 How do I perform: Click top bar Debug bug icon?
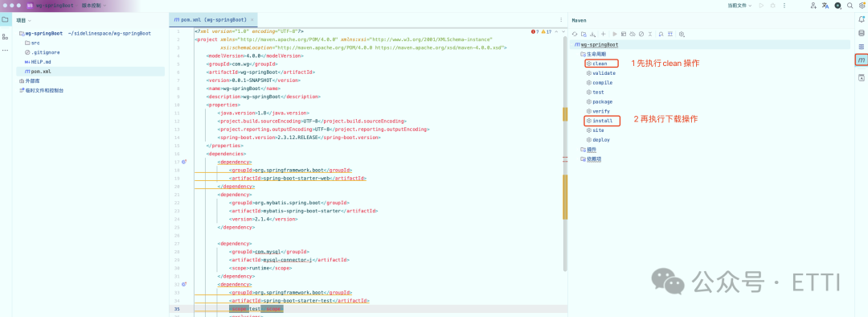tap(773, 5)
